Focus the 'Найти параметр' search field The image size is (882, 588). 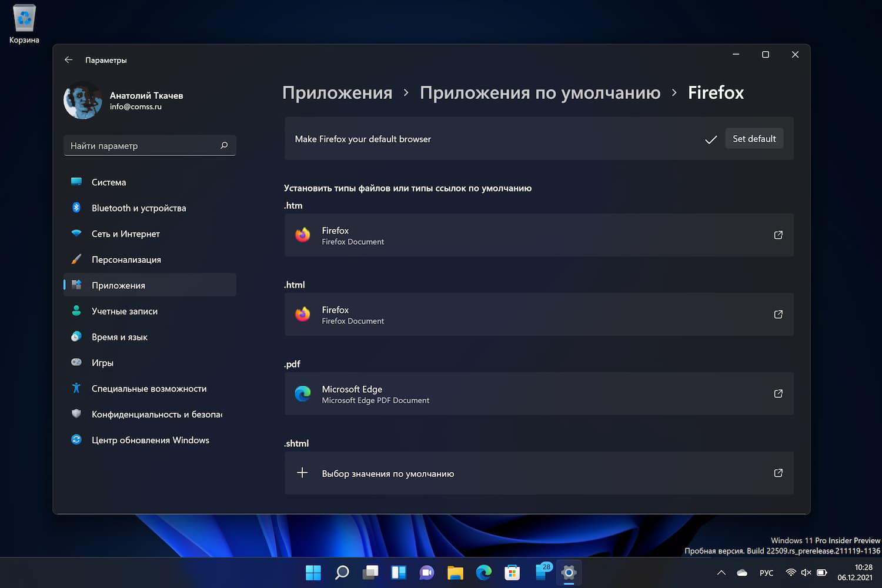pos(149,145)
